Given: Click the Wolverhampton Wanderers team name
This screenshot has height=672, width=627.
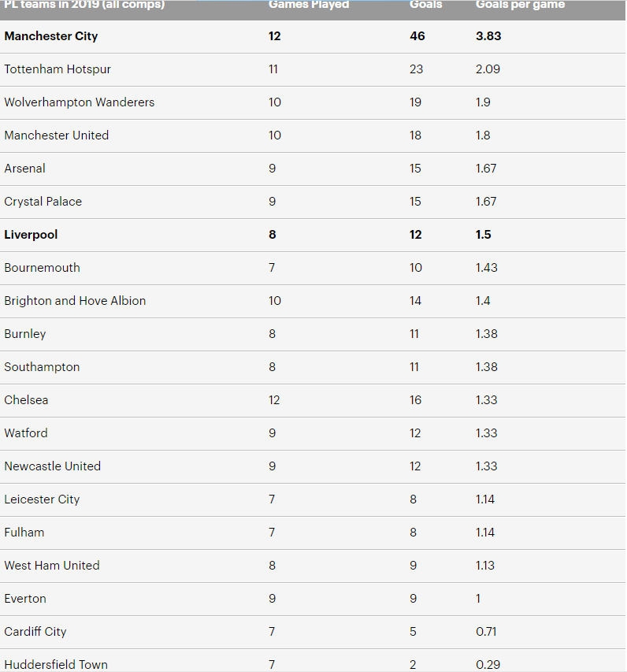Looking at the screenshot, I should click(79, 102).
